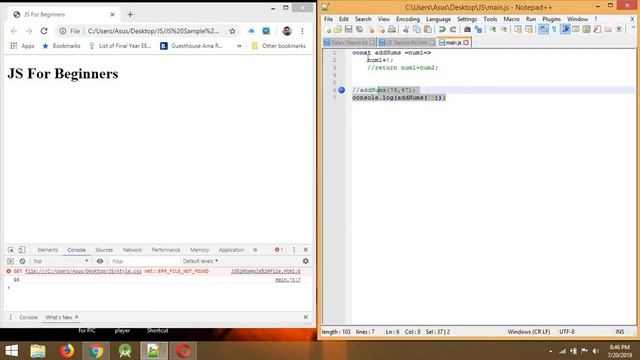Click the Save All icon in Notepad++
The height and width of the screenshot is (360, 640).
tap(360, 29)
